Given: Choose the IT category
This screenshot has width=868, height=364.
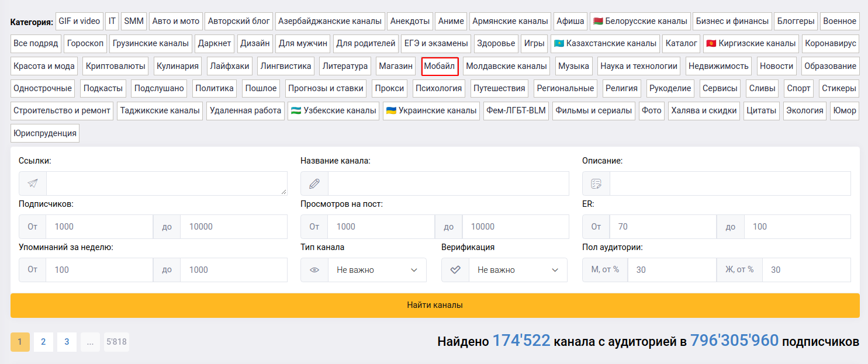Looking at the screenshot, I should click(112, 21).
